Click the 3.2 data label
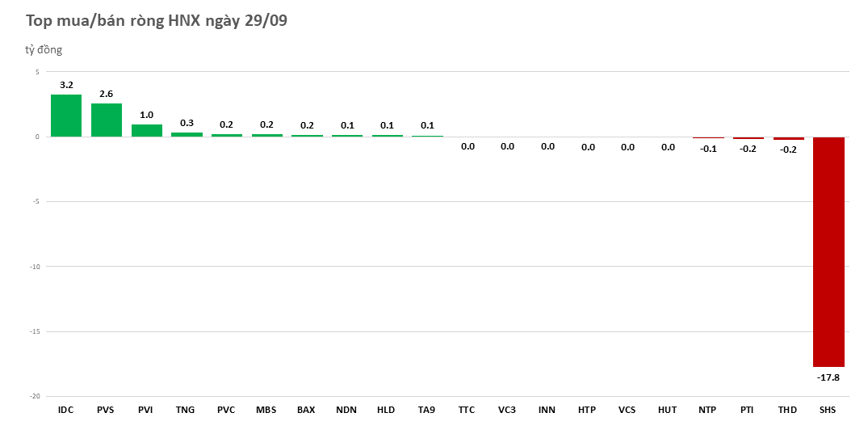The width and height of the screenshot is (868, 434). click(66, 85)
